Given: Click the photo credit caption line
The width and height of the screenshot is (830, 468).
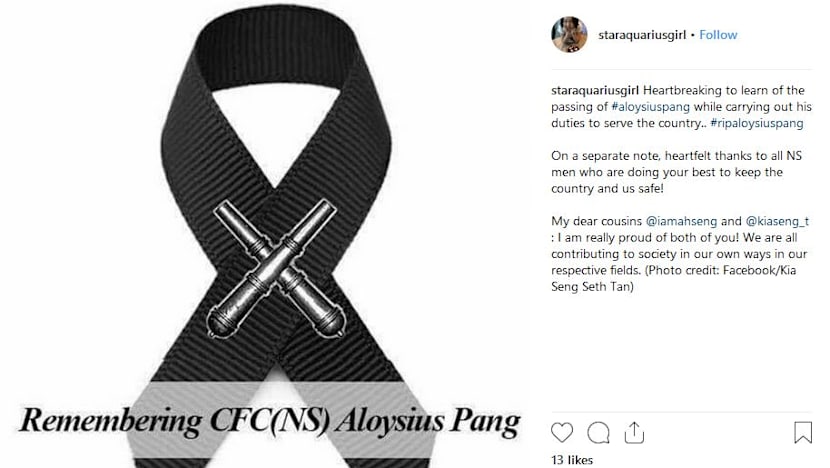Looking at the screenshot, I should (x=673, y=278).
